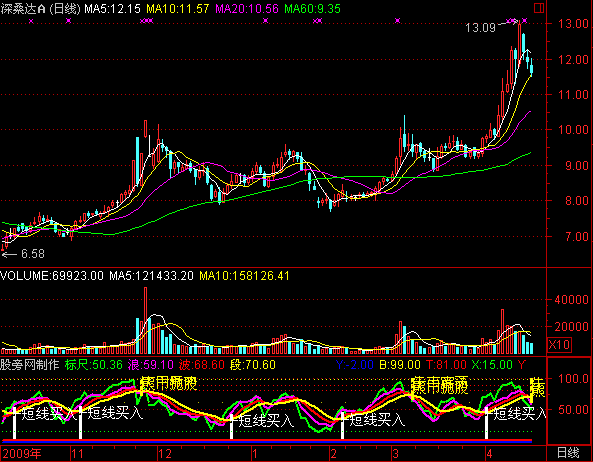Image resolution: width=593 pixels, height=462 pixels.
Task: Click the 标尺:50.36 indicator value
Action: coord(94,365)
